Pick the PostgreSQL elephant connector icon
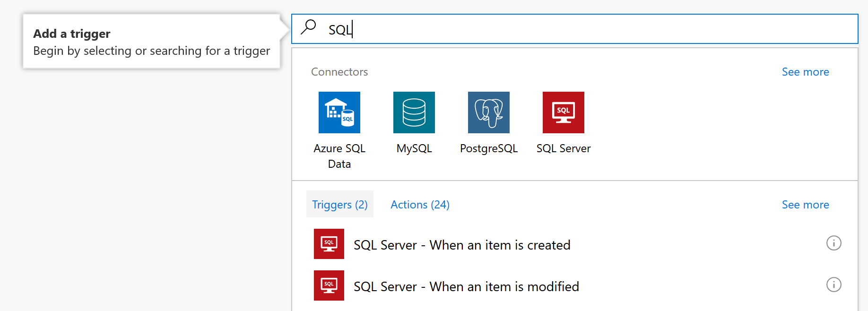The width and height of the screenshot is (868, 311). (x=489, y=112)
